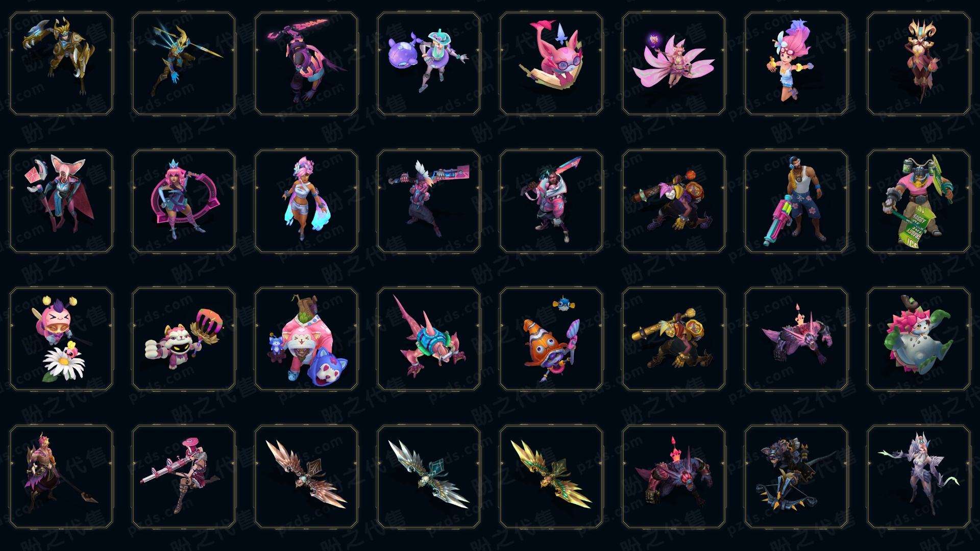
Task: Open the clownfish Lulu with pufferfish skin
Action: 551,339
